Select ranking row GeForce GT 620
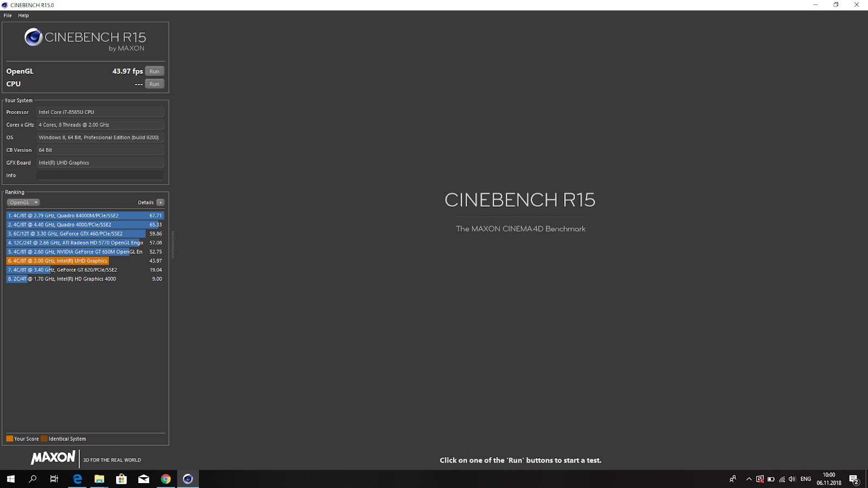868x488 pixels. [x=85, y=269]
